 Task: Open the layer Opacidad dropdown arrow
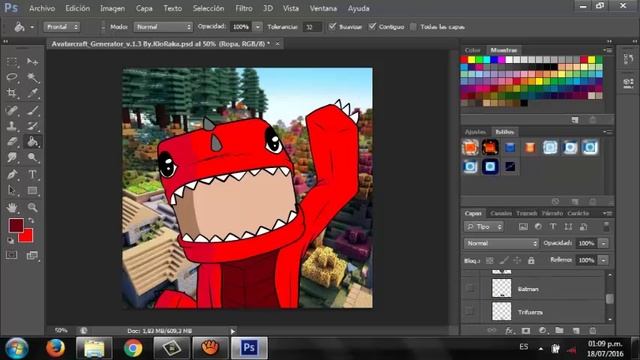coord(603,243)
